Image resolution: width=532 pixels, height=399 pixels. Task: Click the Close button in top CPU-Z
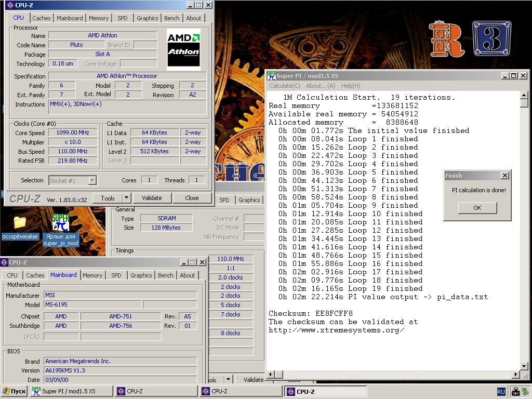coord(192,198)
